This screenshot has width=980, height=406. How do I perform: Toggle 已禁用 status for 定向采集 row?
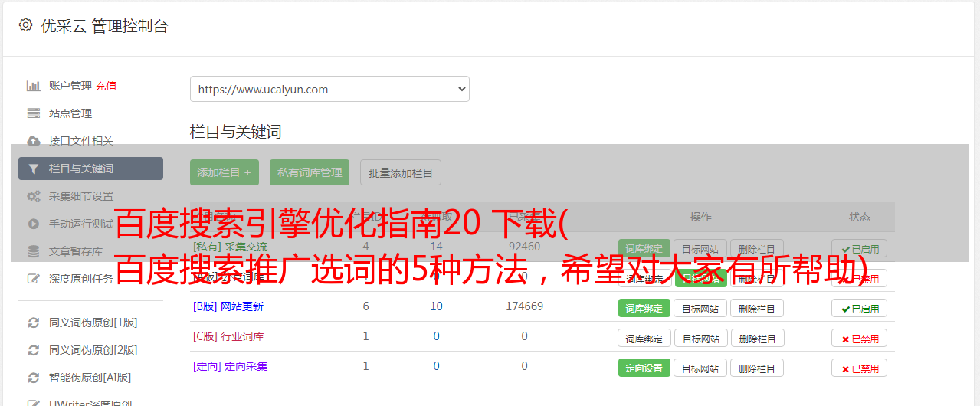[860, 368]
